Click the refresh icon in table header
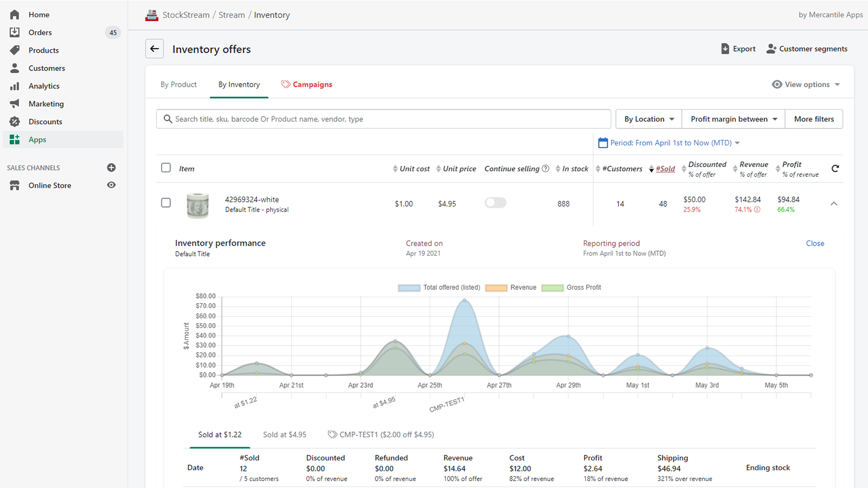 pos(835,169)
